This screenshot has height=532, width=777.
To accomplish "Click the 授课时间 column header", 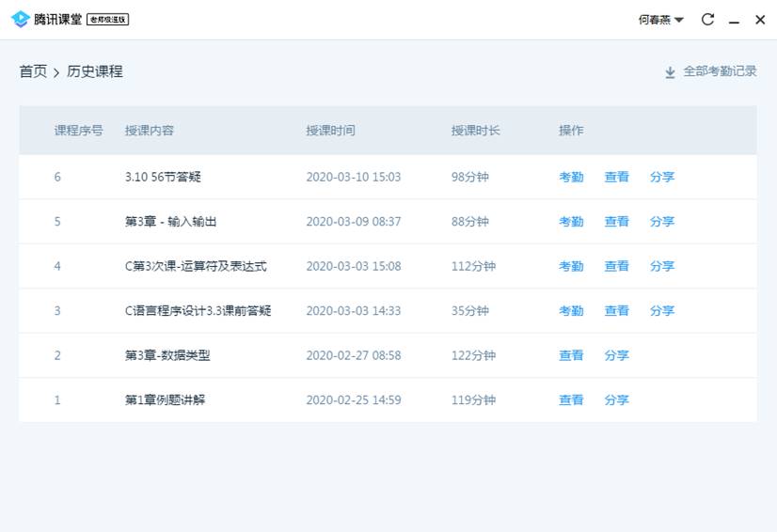I will click(x=330, y=131).
